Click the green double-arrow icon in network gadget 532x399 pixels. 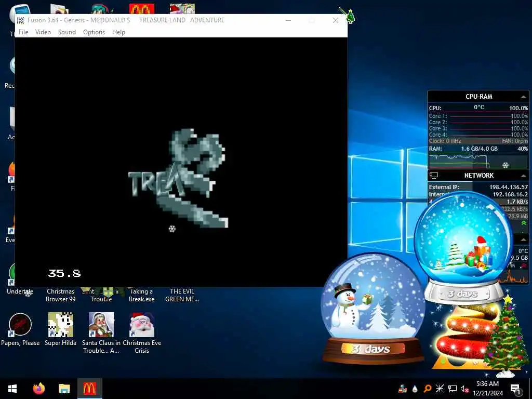[x=524, y=223]
